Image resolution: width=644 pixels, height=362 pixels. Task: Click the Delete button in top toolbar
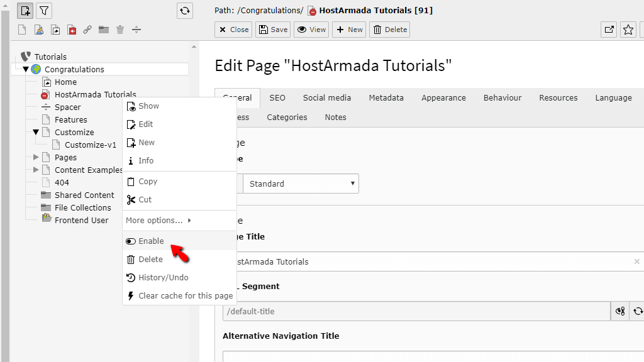(x=390, y=30)
